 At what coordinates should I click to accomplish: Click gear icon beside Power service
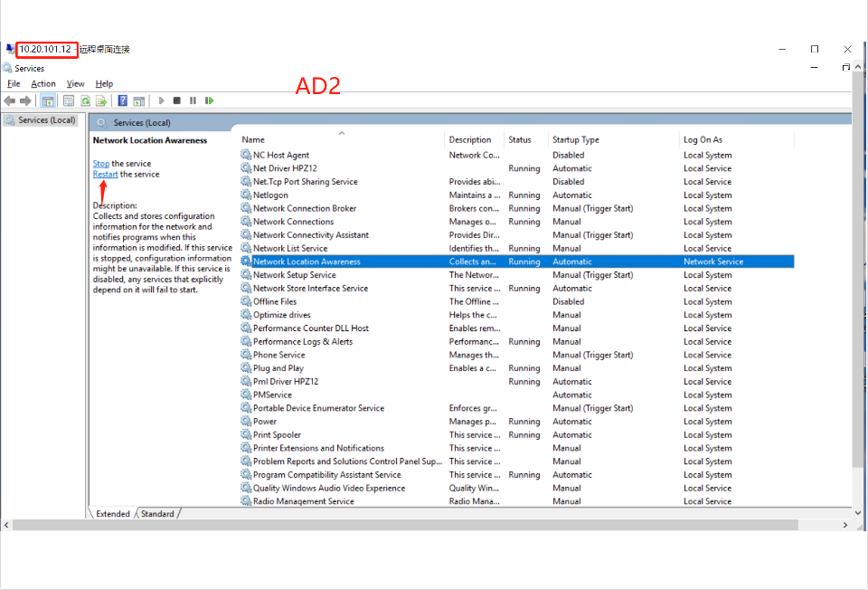pyautogui.click(x=246, y=421)
